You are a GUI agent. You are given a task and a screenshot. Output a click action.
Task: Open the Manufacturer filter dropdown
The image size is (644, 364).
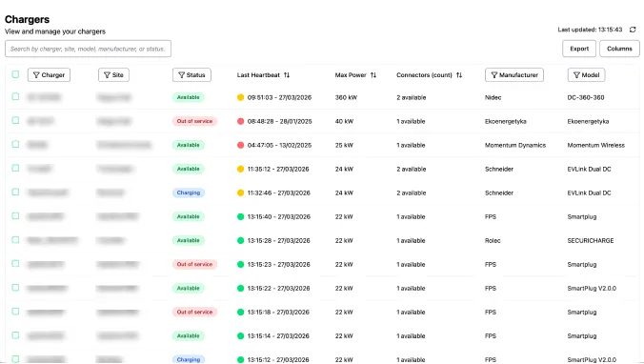point(514,74)
